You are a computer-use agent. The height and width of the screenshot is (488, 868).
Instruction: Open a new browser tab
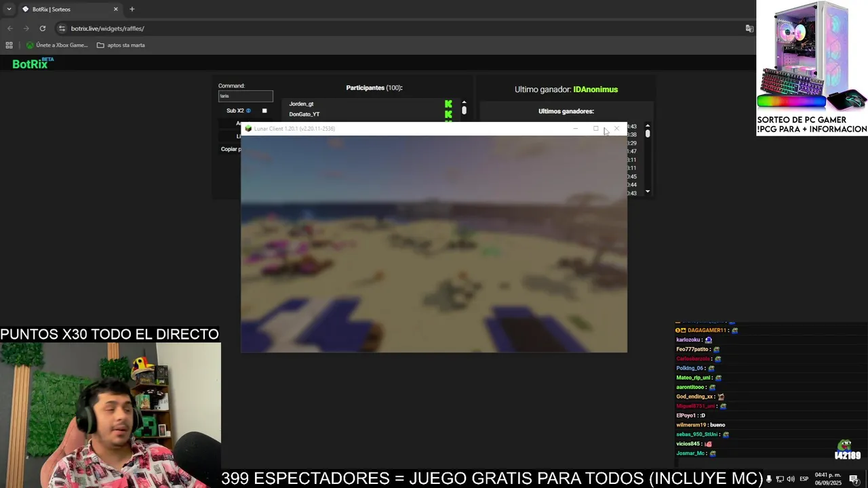[x=132, y=9]
